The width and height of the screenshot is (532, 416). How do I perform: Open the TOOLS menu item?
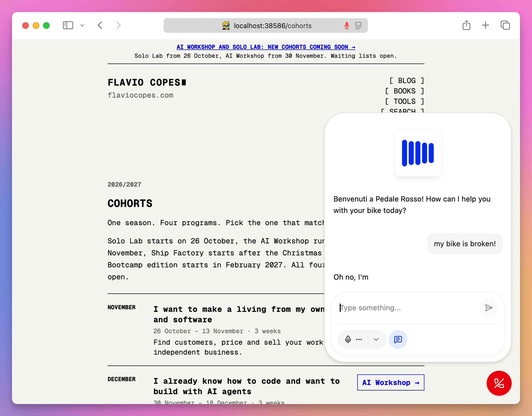[404, 101]
